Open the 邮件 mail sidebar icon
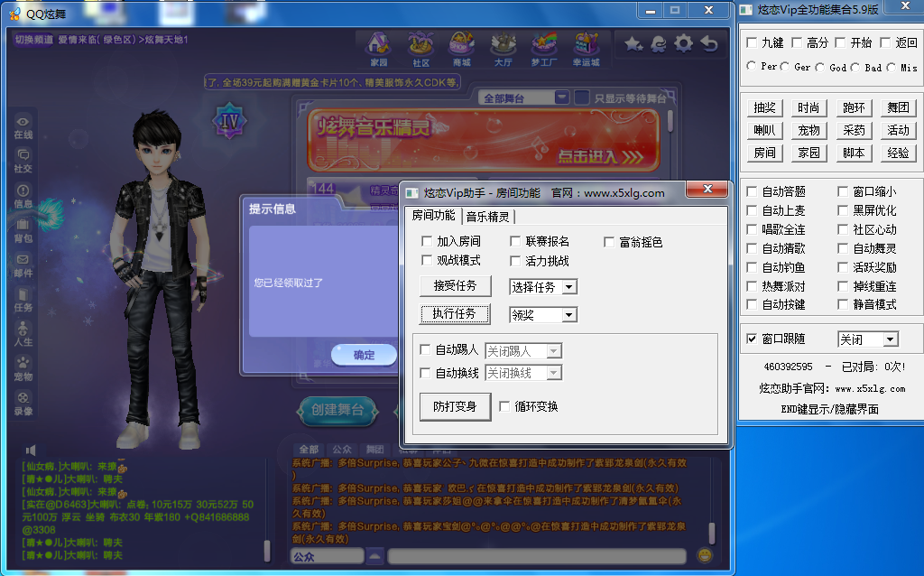Screen dimensions: 924x576 tap(23, 265)
